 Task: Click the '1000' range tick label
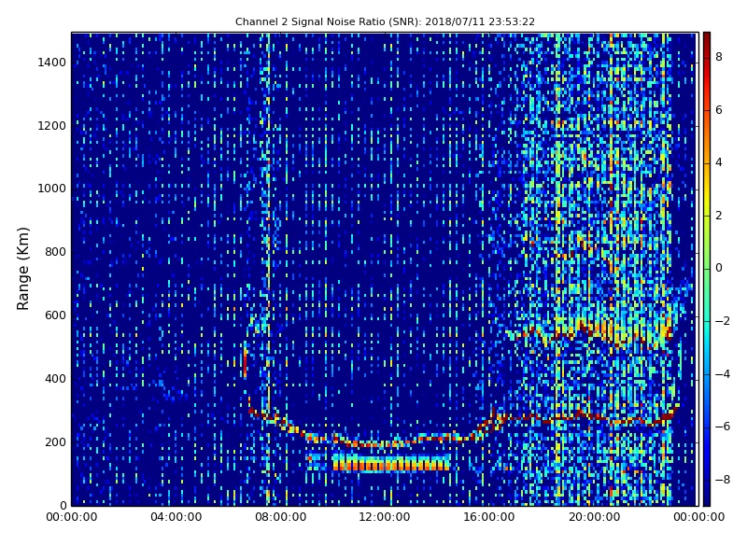coord(52,189)
